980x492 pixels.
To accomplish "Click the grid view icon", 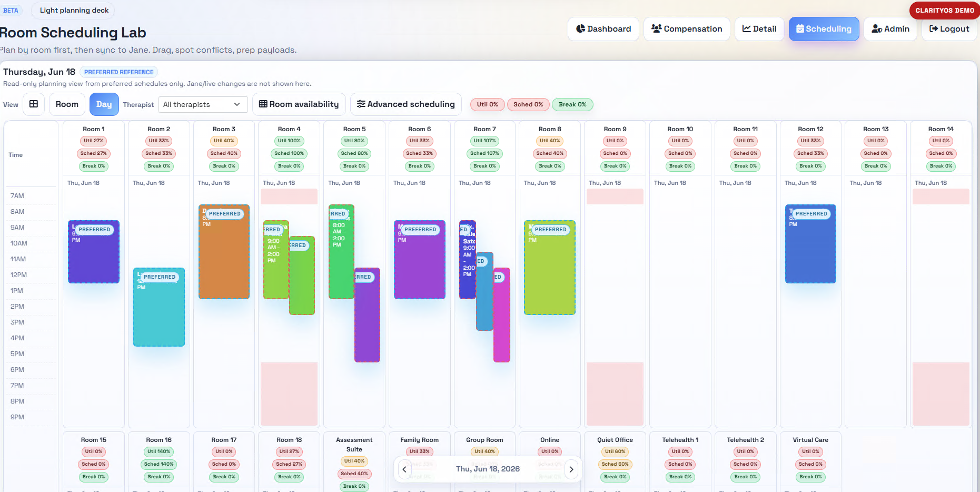I will (x=34, y=104).
